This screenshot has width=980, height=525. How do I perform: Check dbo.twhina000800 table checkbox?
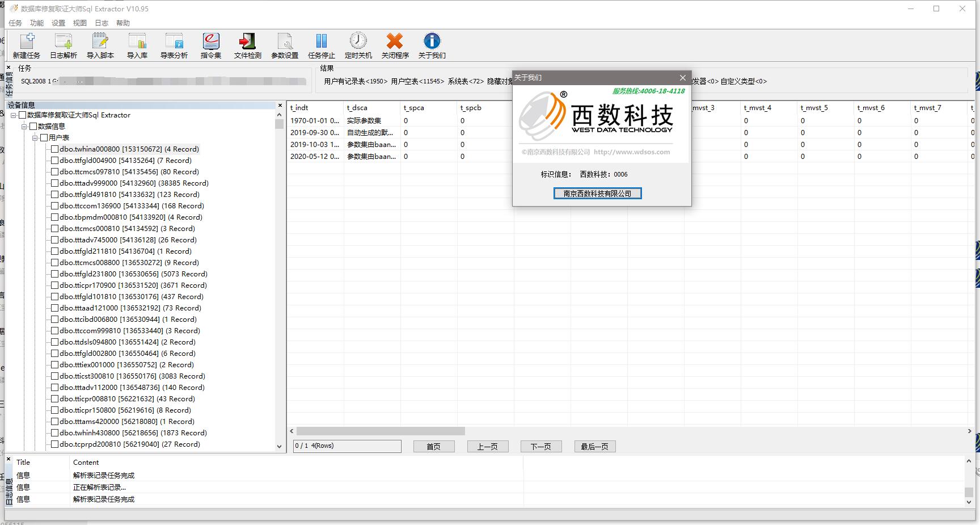pos(55,149)
